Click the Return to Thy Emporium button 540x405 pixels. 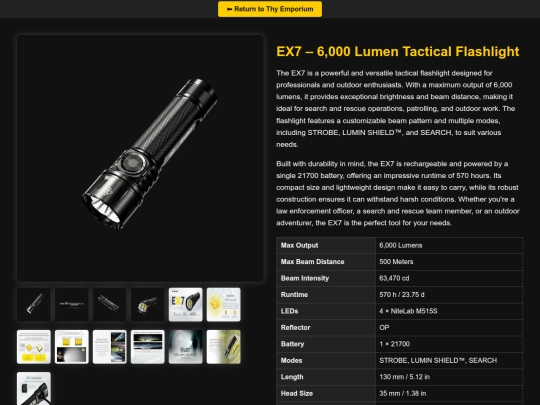pos(270,9)
